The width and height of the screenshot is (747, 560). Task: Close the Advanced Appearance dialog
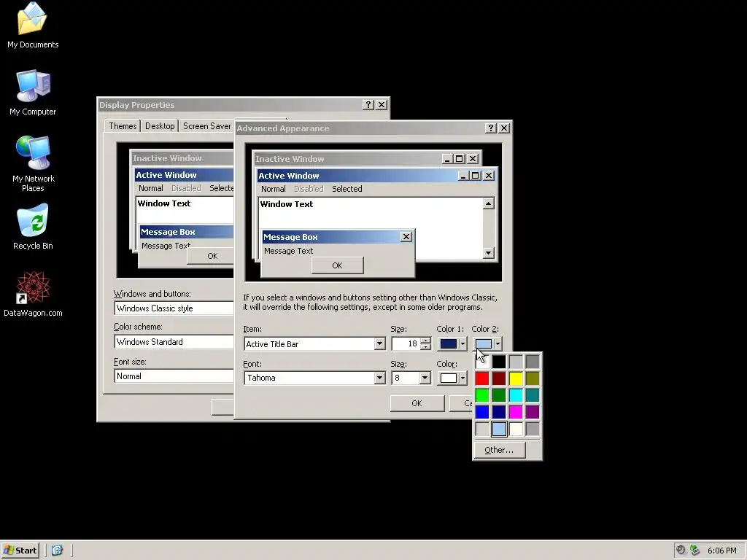pos(503,128)
